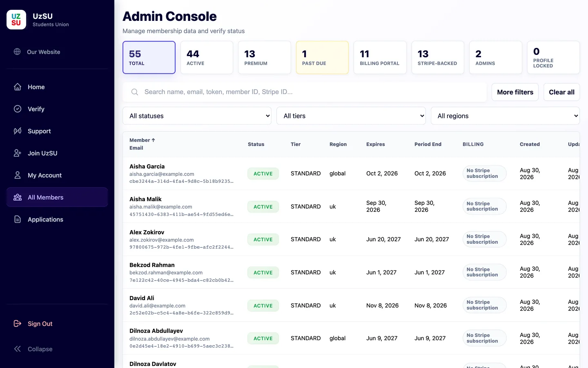Collapse the sidebar via Collapse label
This screenshot has width=588, height=368.
[x=40, y=349]
